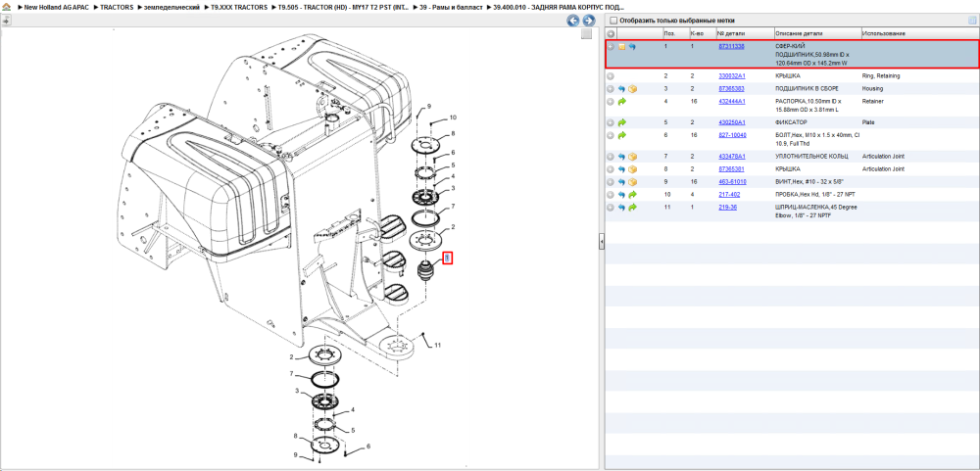
Task: Click the blue arrow for part 87311338
Action: (x=632, y=47)
